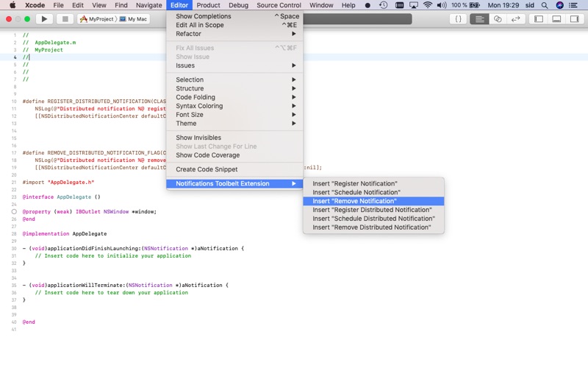Switch to the Version editor arrows
588x368 pixels.
pos(516,19)
